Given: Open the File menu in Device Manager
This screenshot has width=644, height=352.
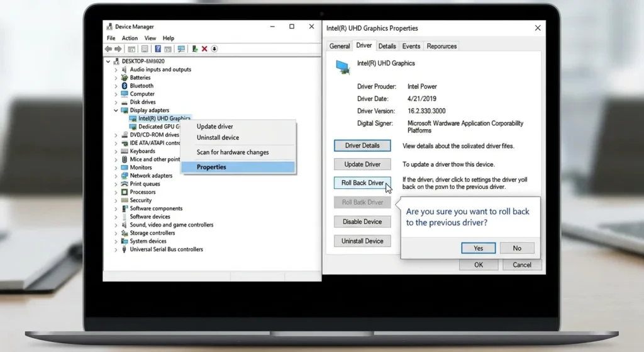Looking at the screenshot, I should click(x=111, y=38).
